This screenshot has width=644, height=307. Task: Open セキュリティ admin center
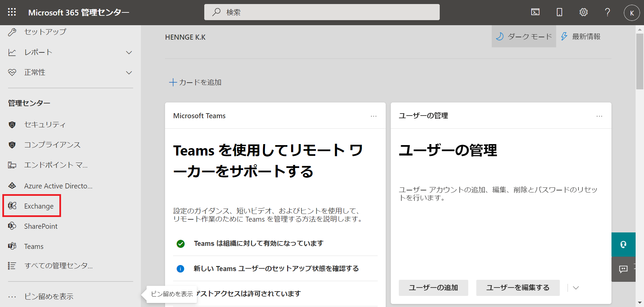coord(45,125)
